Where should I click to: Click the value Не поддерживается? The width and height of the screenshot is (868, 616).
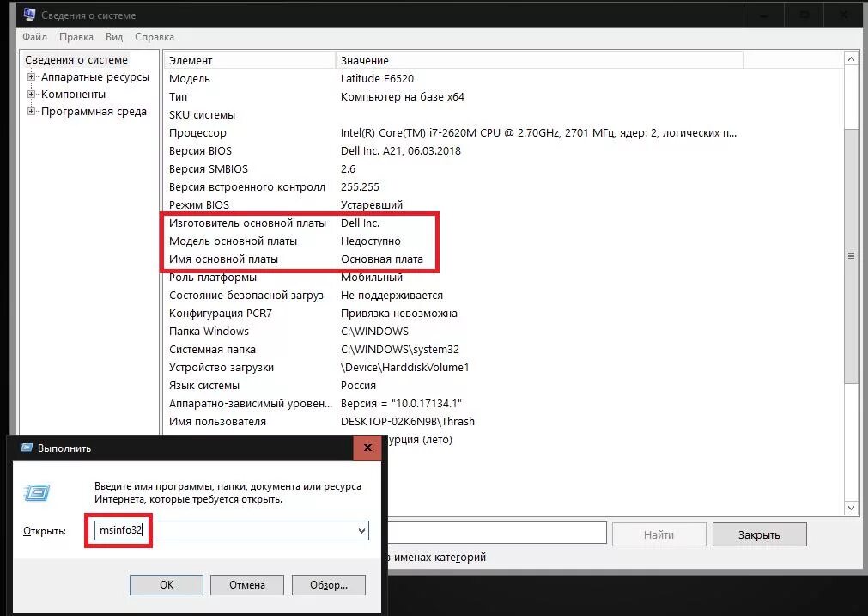(x=392, y=296)
